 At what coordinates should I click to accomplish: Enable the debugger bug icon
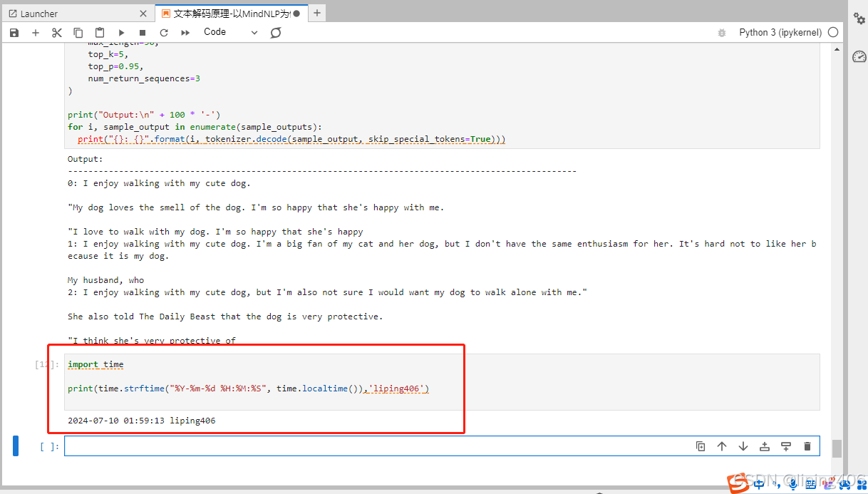[722, 33]
